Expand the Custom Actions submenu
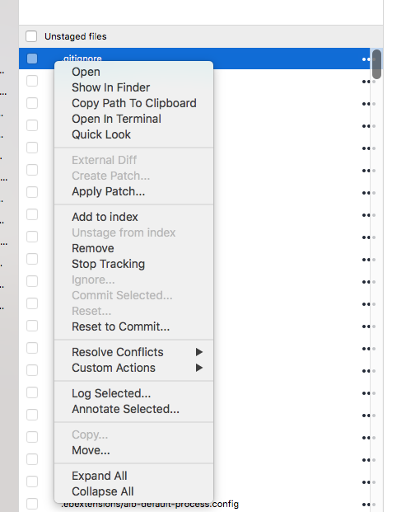 point(133,368)
